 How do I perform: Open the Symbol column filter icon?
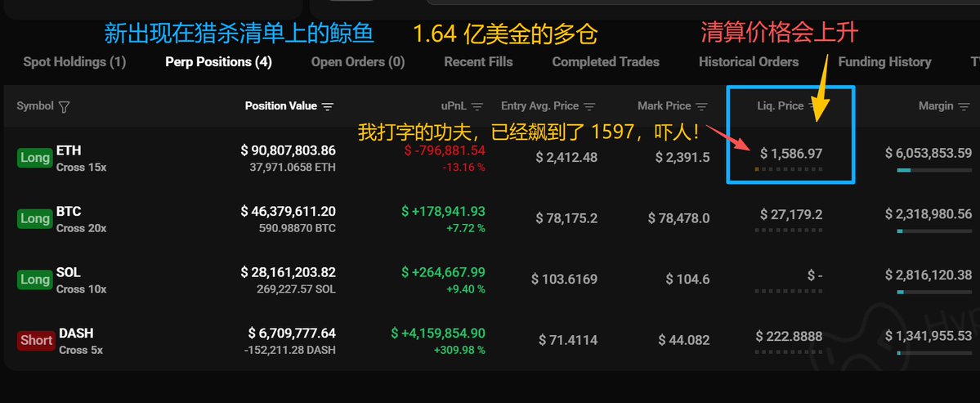pos(64,107)
